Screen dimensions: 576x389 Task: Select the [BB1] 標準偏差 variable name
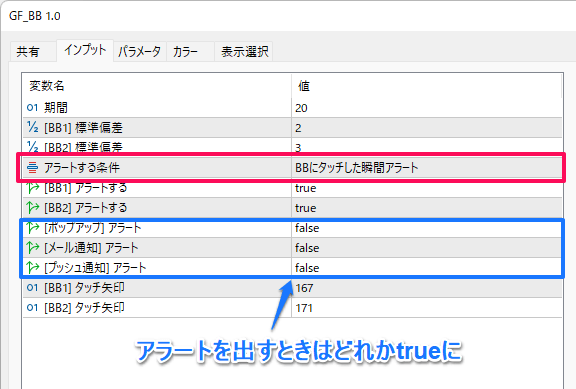pos(83,128)
